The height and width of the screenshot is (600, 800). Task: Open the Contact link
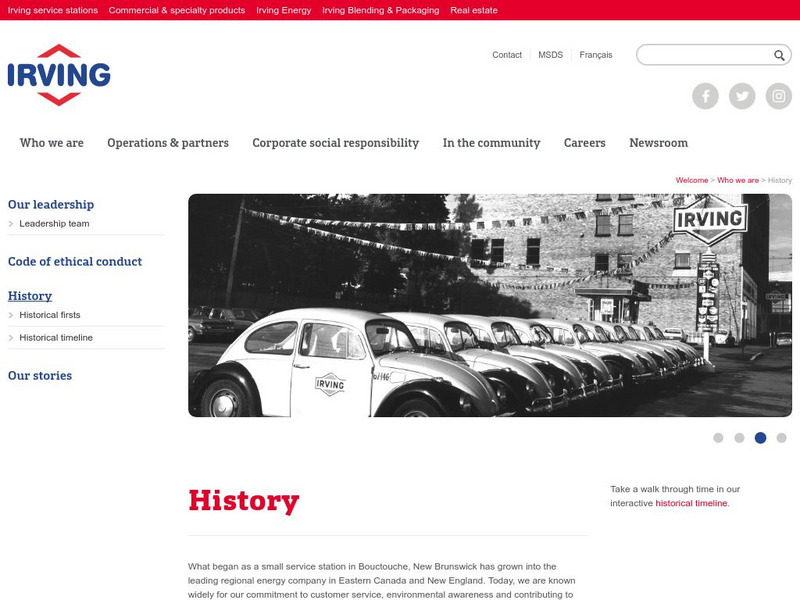pos(507,55)
